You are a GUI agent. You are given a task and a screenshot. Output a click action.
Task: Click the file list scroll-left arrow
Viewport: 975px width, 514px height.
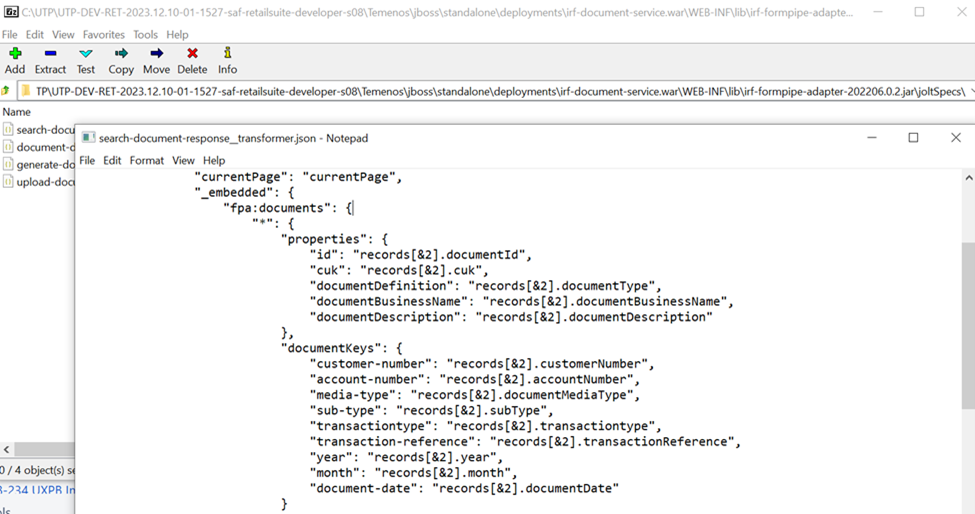tap(6, 449)
